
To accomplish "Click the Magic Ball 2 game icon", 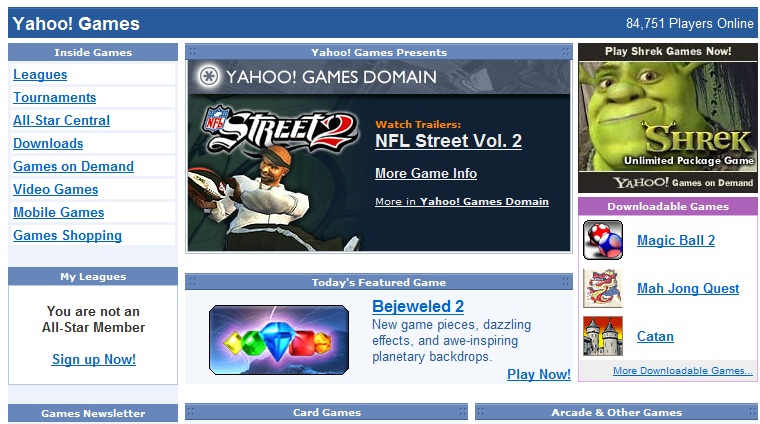I will pyautogui.click(x=603, y=241).
